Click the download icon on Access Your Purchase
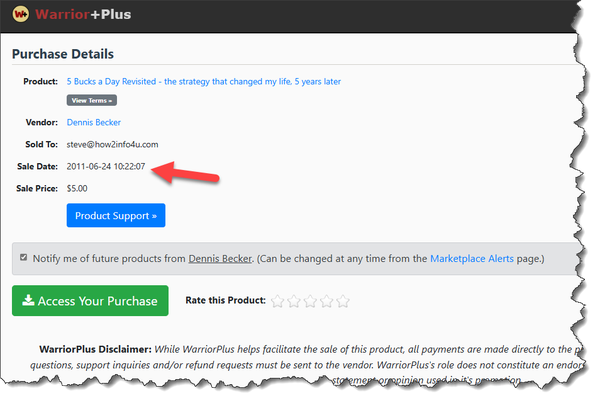 click(x=28, y=300)
